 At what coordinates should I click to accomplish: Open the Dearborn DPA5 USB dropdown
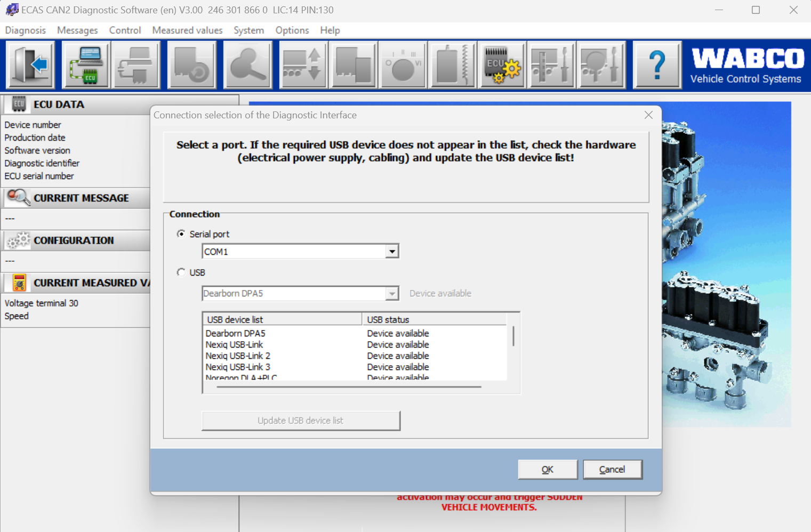click(392, 293)
